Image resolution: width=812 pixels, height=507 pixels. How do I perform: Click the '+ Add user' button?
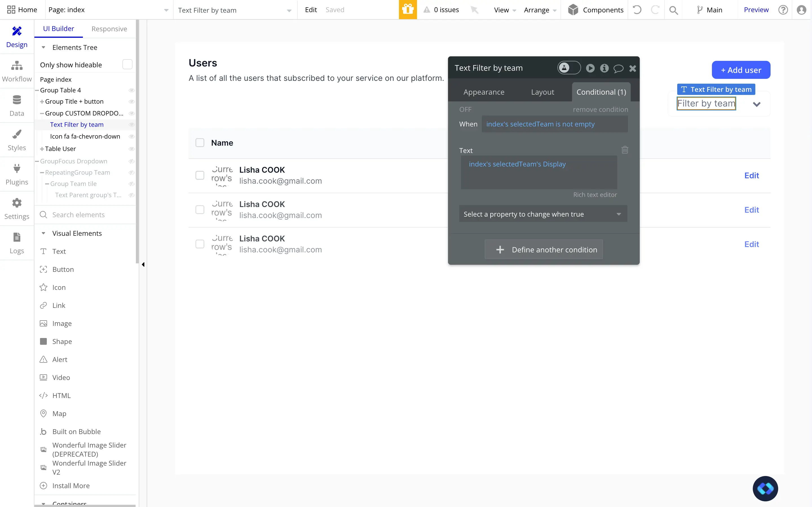click(x=741, y=70)
